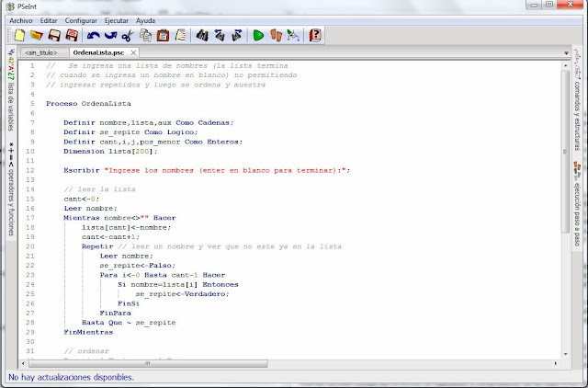Undo the last edit with the left arrow
The width and height of the screenshot is (588, 388).
[93, 36]
